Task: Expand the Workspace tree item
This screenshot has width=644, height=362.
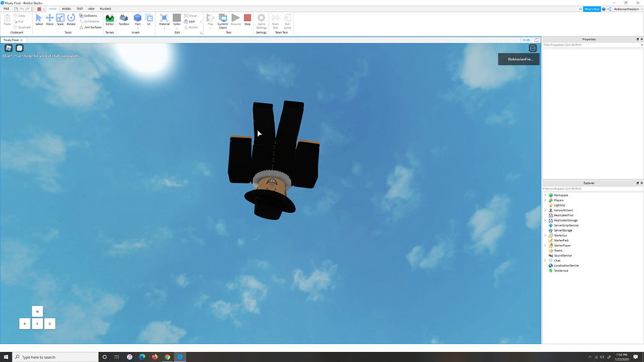Action: click(545, 195)
